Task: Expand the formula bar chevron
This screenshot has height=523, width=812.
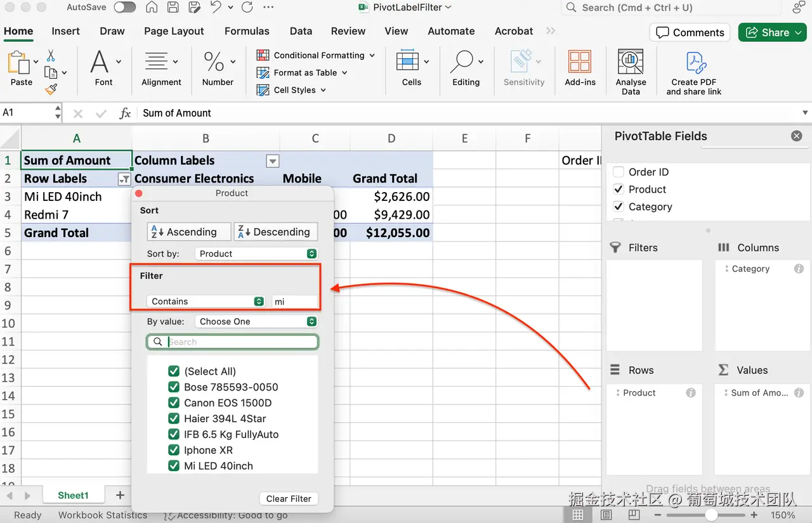Action: [x=805, y=113]
